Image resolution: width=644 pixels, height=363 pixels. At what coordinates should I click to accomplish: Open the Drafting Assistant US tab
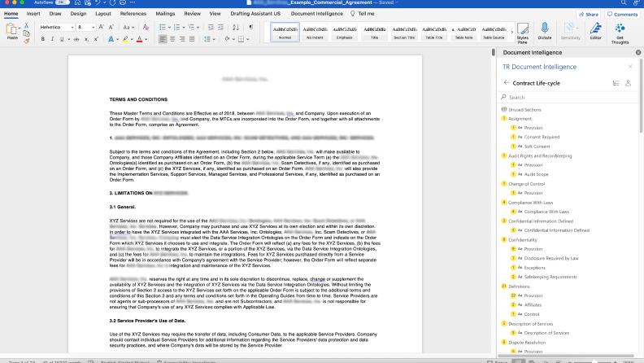[254, 14]
